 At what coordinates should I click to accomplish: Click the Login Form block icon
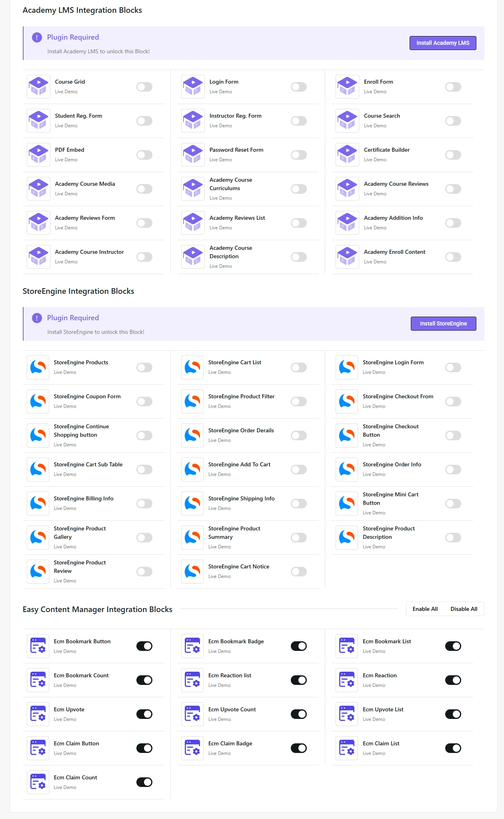click(x=193, y=86)
